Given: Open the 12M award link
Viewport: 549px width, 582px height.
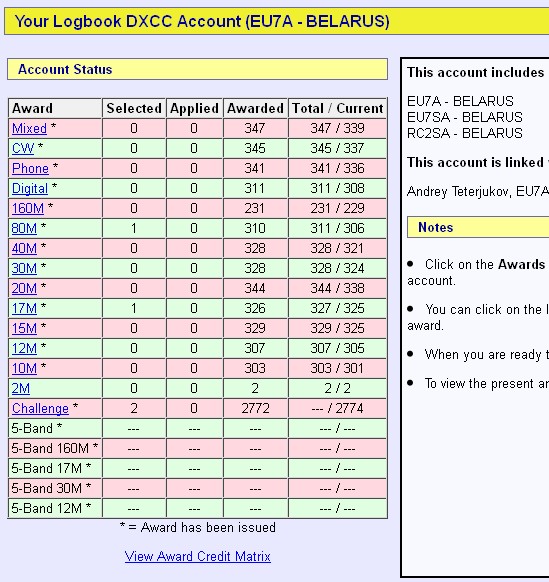Looking at the screenshot, I should [x=24, y=349].
